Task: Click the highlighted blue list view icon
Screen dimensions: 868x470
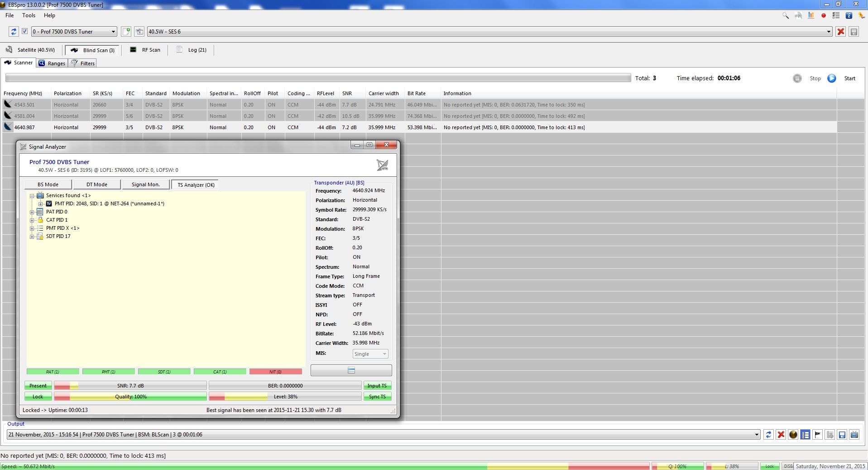Action: coord(805,435)
